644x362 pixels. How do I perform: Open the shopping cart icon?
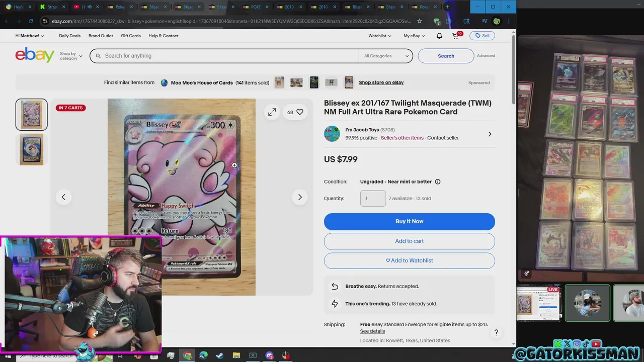455,36
